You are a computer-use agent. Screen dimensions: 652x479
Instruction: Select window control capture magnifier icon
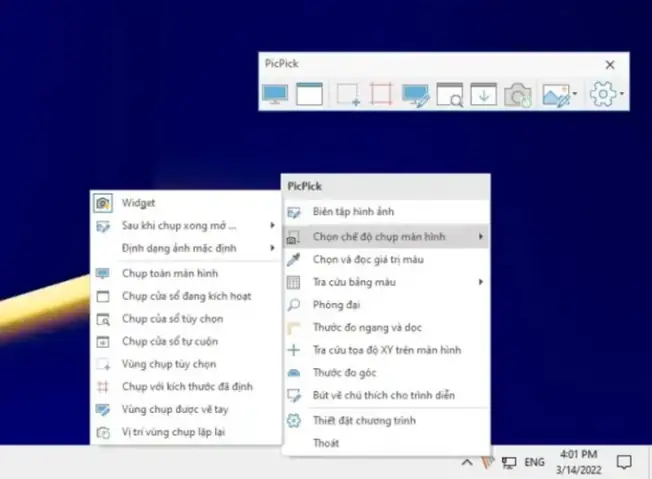(449, 95)
